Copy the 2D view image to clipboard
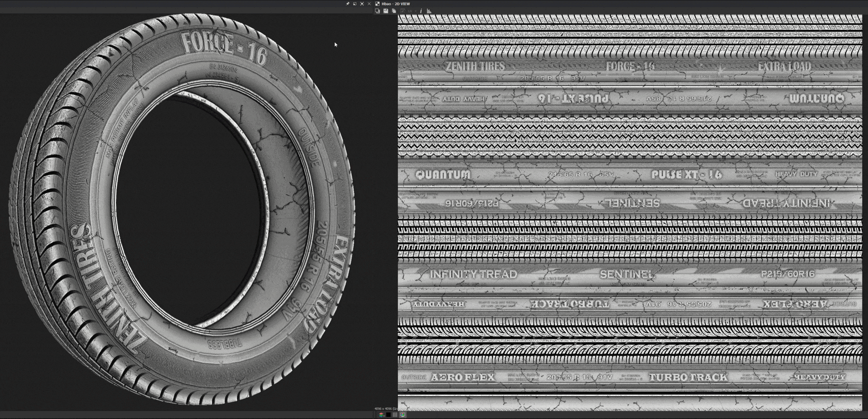Viewport: 868px width, 419px height. (394, 11)
